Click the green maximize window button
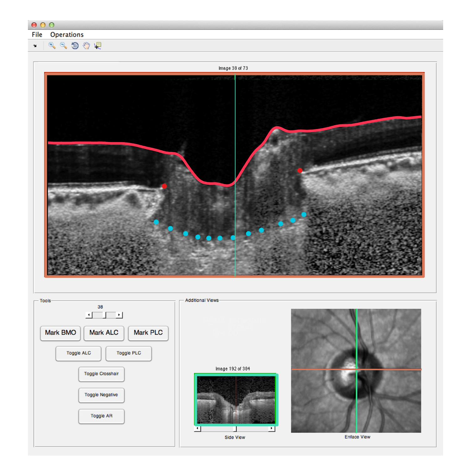The width and height of the screenshot is (471, 476). [52, 25]
